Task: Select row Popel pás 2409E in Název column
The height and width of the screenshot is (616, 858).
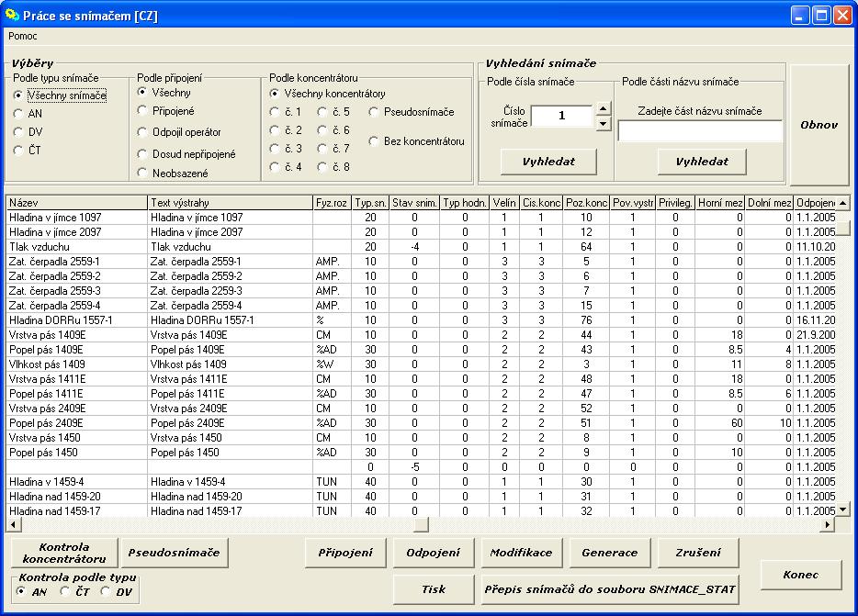Action: point(76,423)
